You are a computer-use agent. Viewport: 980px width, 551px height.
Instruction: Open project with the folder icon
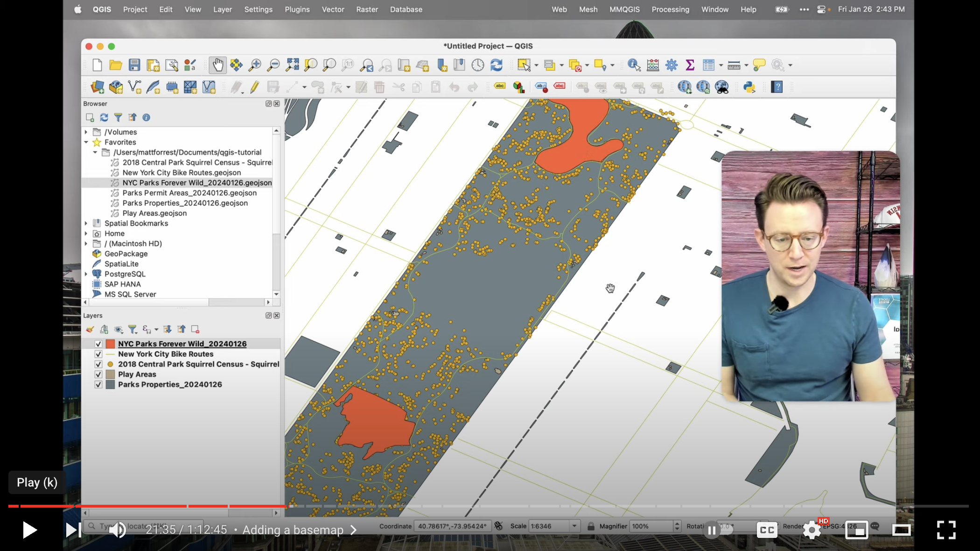pyautogui.click(x=115, y=65)
